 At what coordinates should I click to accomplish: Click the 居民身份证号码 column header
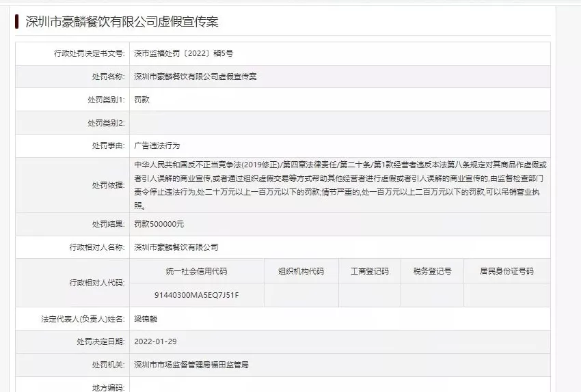pos(506,271)
